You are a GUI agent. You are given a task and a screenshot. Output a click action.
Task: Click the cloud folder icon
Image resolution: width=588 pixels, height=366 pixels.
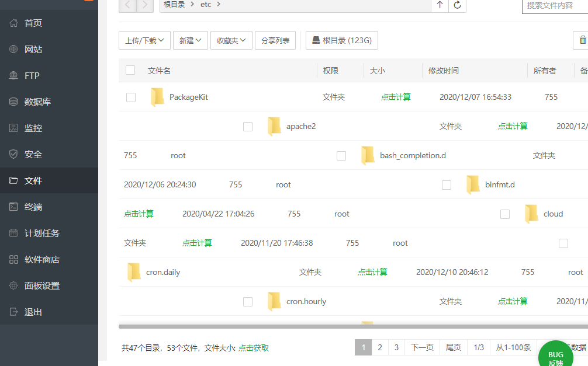532,214
